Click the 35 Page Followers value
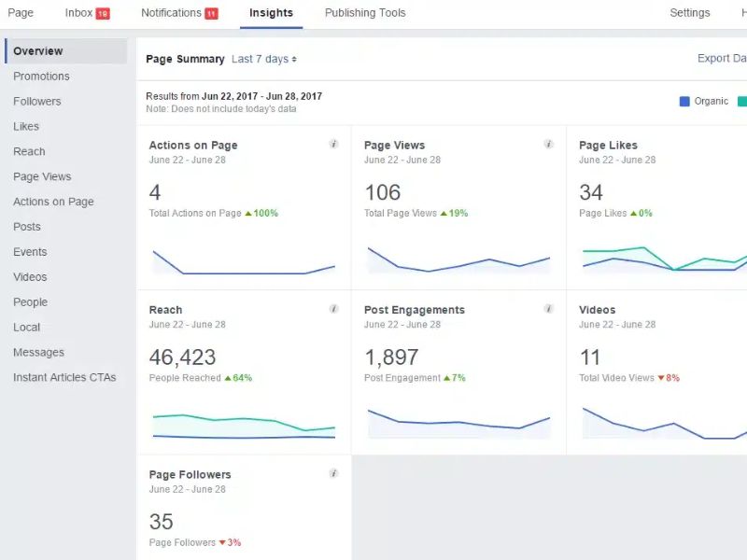Image resolution: width=747 pixels, height=560 pixels. click(161, 522)
